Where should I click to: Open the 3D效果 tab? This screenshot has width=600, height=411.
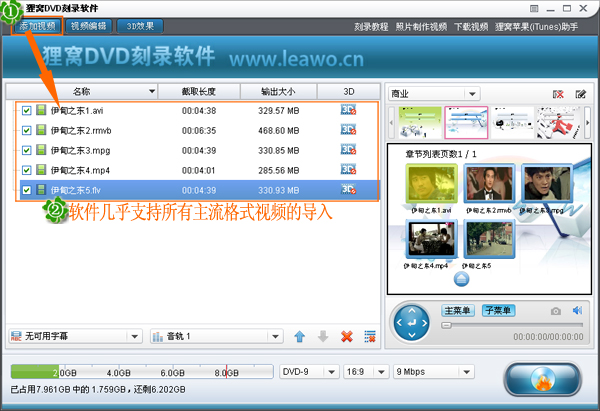pos(140,26)
